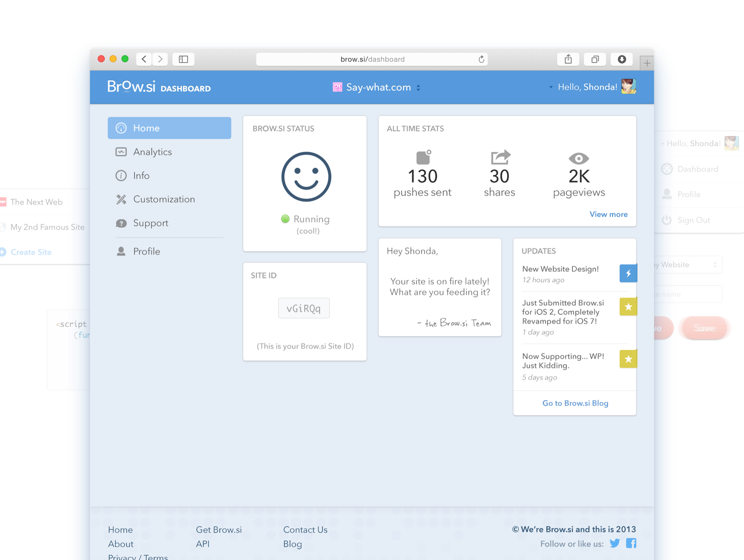744x560 pixels.
Task: Open Analytics from the sidebar
Action: click(152, 152)
